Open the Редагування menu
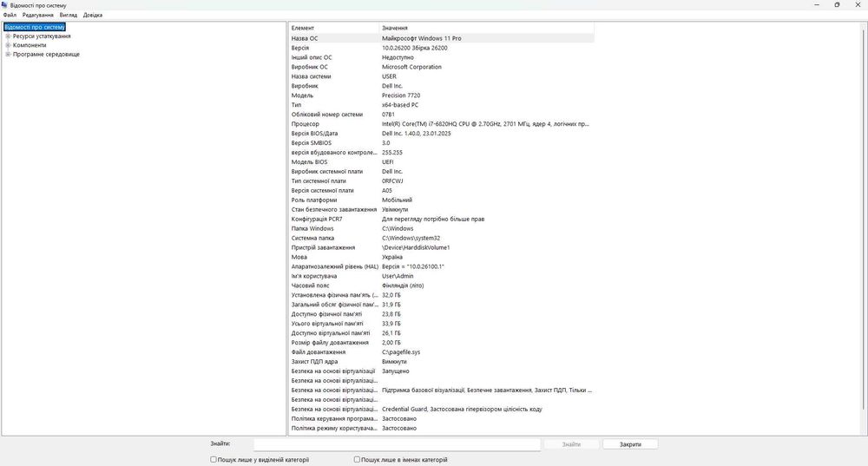 point(38,15)
